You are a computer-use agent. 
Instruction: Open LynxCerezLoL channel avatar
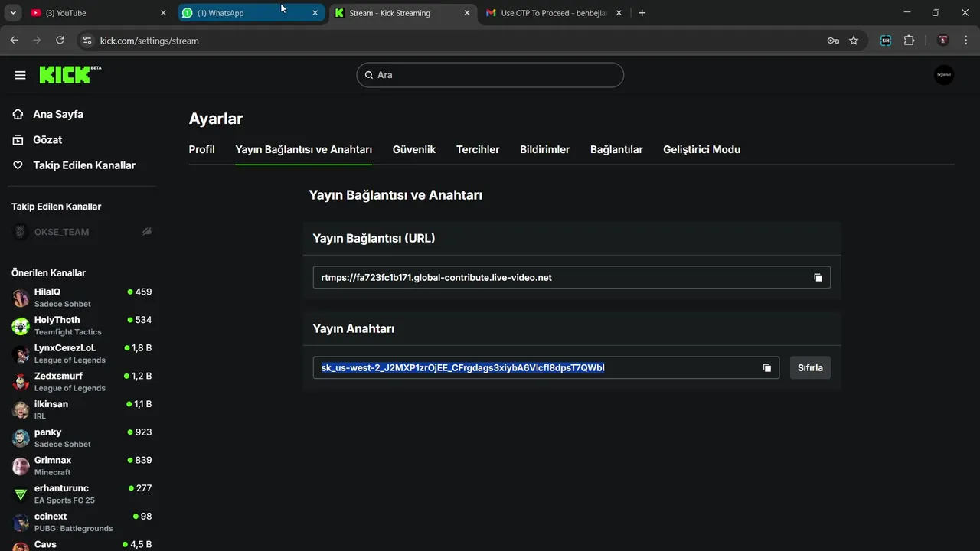tap(21, 354)
